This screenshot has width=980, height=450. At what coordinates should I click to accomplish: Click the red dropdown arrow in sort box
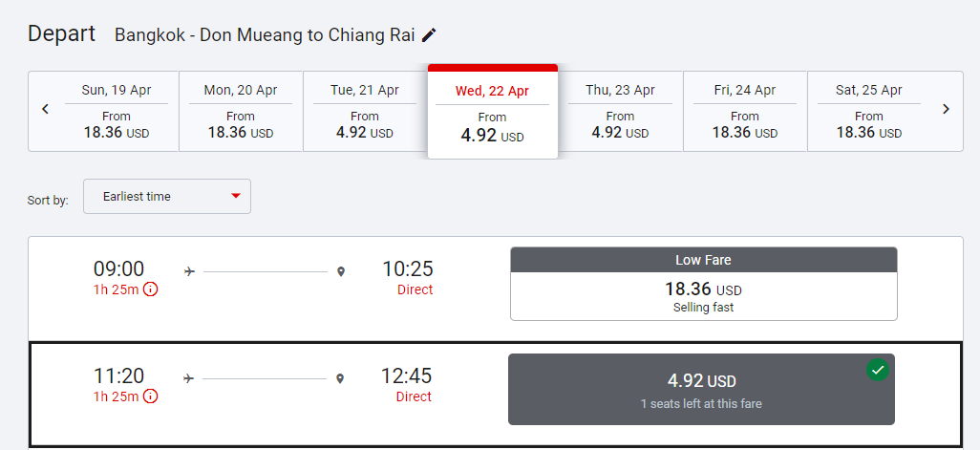(x=236, y=196)
